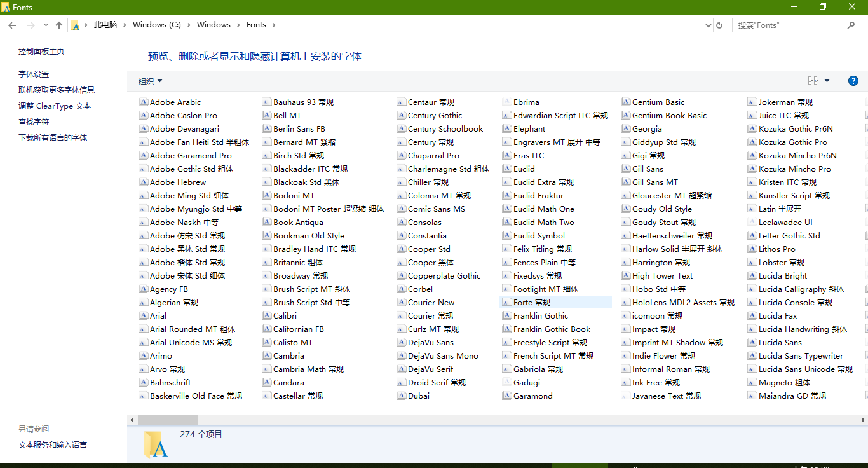
Task: Expand the chevron after Fonts breadcrumb
Action: pyautogui.click(x=274, y=25)
